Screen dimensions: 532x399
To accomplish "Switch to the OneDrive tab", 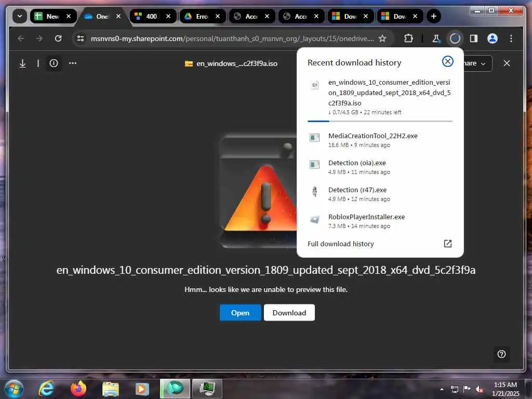I will [103, 16].
